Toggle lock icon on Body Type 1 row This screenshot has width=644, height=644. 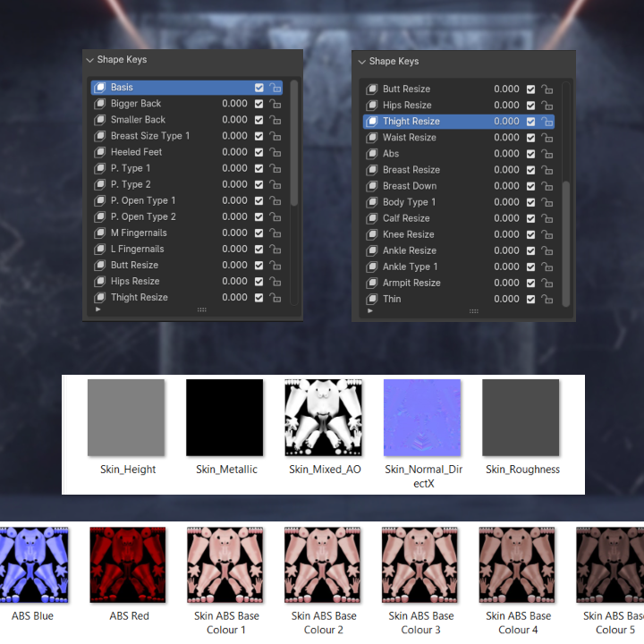(547, 202)
